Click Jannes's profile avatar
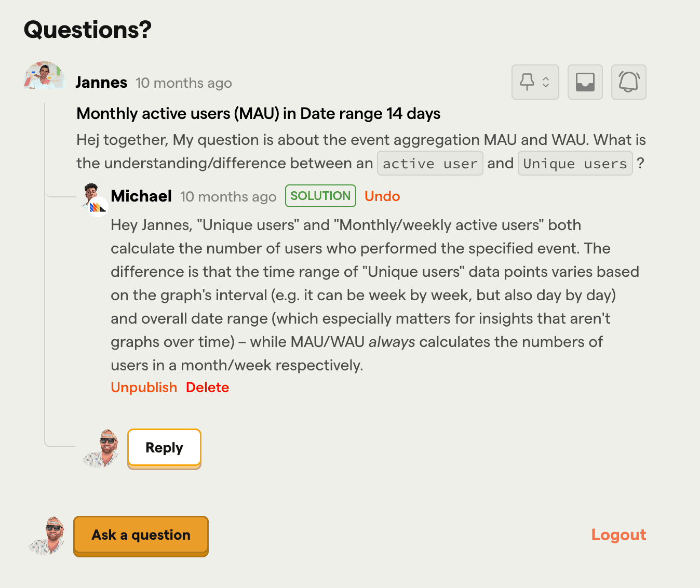This screenshot has width=700, height=588. pos(44,76)
